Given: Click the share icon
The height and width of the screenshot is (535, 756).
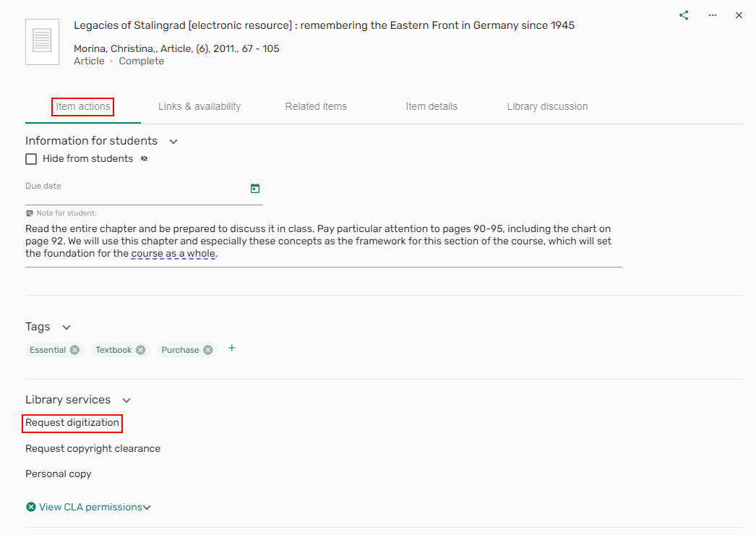Looking at the screenshot, I should pos(684,15).
